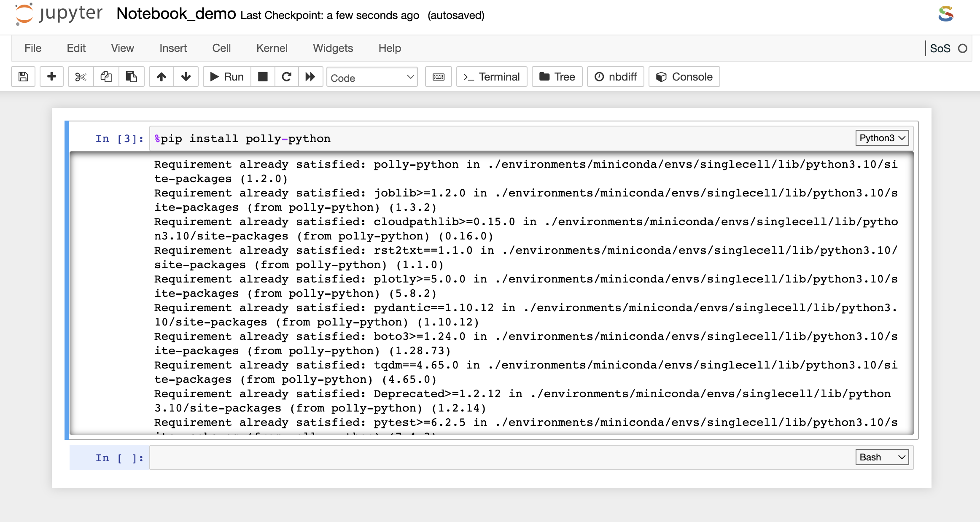Open the Cell menu
This screenshot has height=522, width=980.
pyautogui.click(x=221, y=48)
